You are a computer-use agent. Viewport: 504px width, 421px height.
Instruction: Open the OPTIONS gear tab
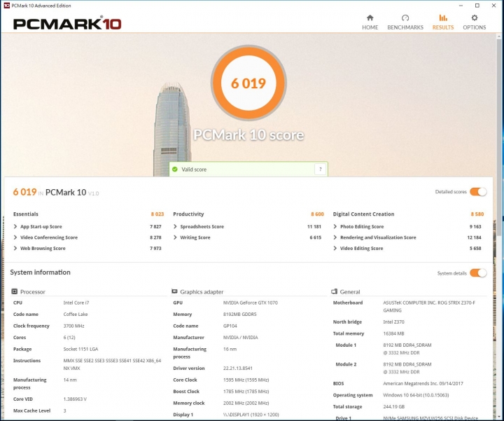coord(474,22)
